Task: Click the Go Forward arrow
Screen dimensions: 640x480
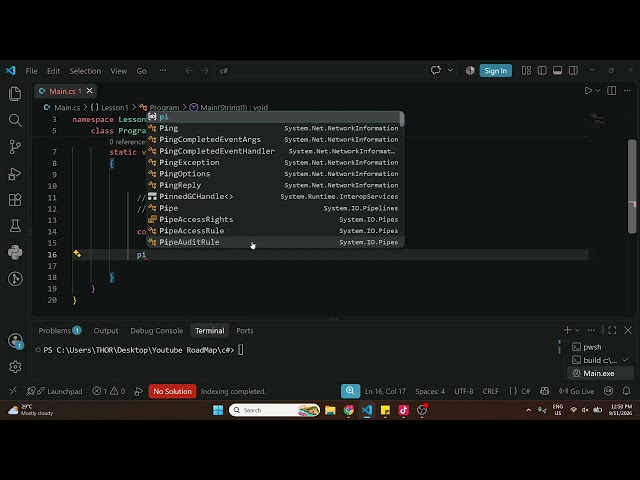Action: point(204,71)
